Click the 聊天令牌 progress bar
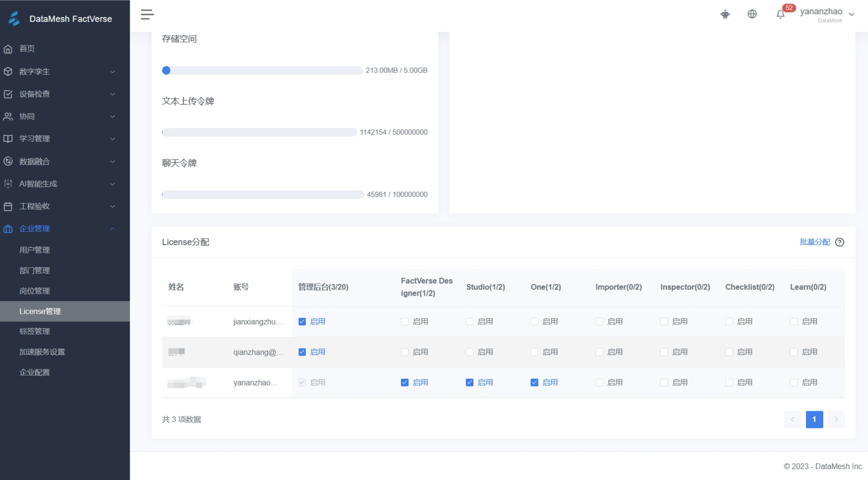Screen dimensions: 868x480 263,195
